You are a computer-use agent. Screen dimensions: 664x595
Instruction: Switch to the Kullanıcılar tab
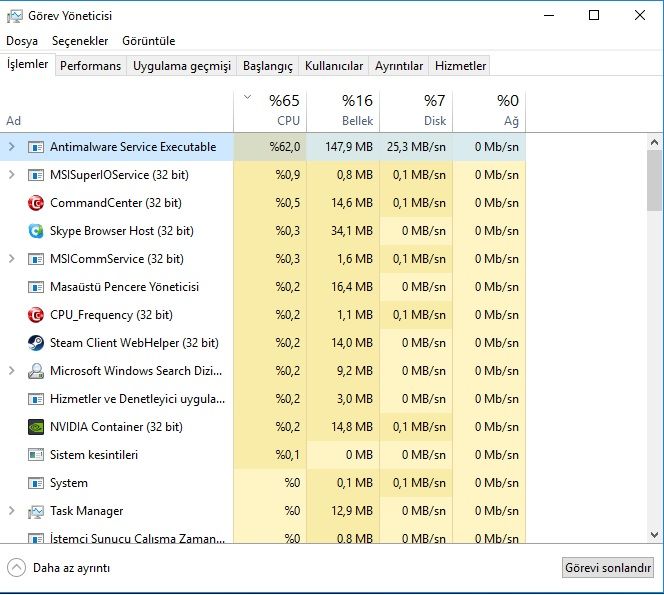coord(334,66)
